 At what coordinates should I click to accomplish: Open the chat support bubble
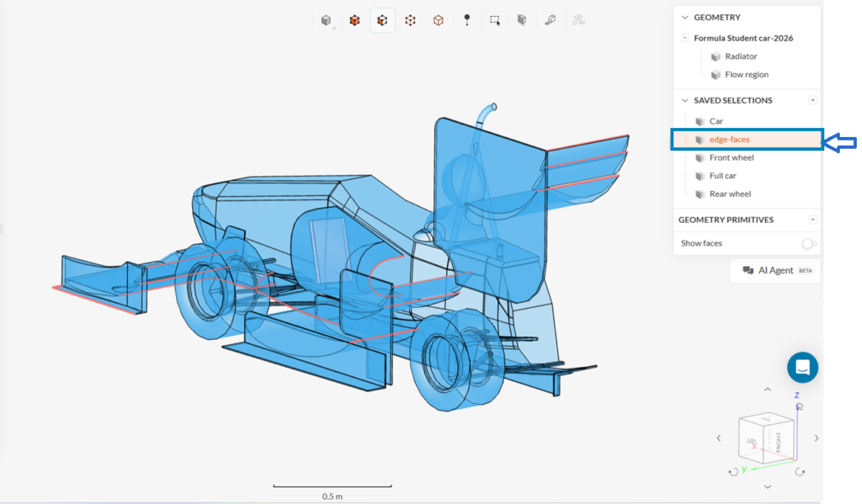802,368
